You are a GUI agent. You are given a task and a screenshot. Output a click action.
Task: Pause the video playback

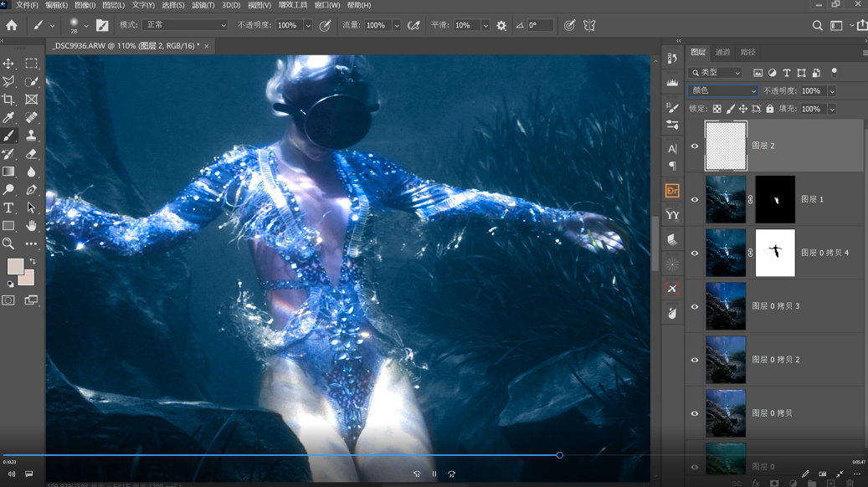click(434, 474)
